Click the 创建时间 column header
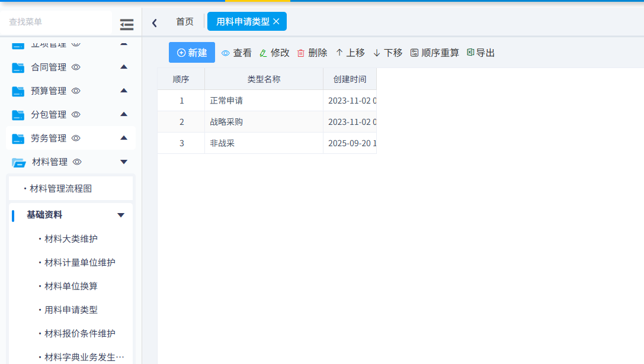The width and height of the screenshot is (644, 364). 350,79
